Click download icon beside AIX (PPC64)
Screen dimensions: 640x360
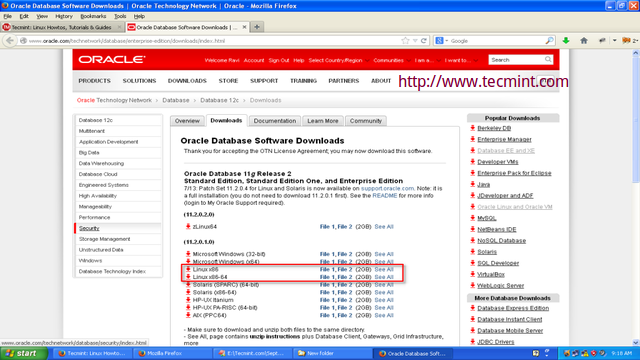(188, 315)
